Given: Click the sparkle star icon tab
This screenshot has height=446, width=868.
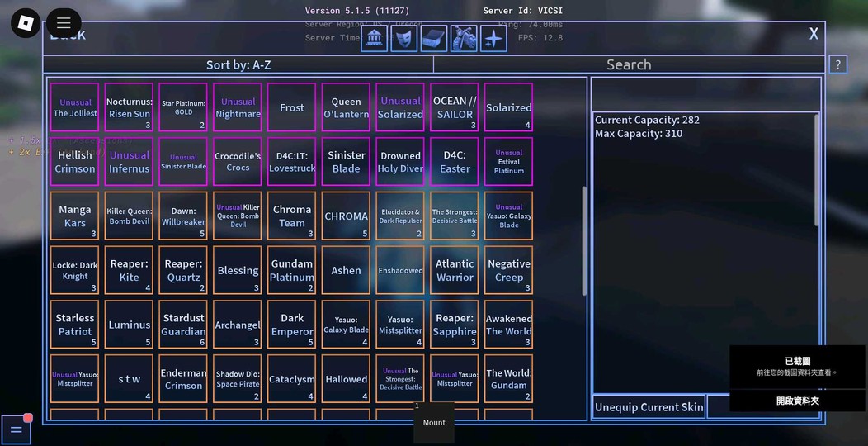Looking at the screenshot, I should pyautogui.click(x=493, y=39).
